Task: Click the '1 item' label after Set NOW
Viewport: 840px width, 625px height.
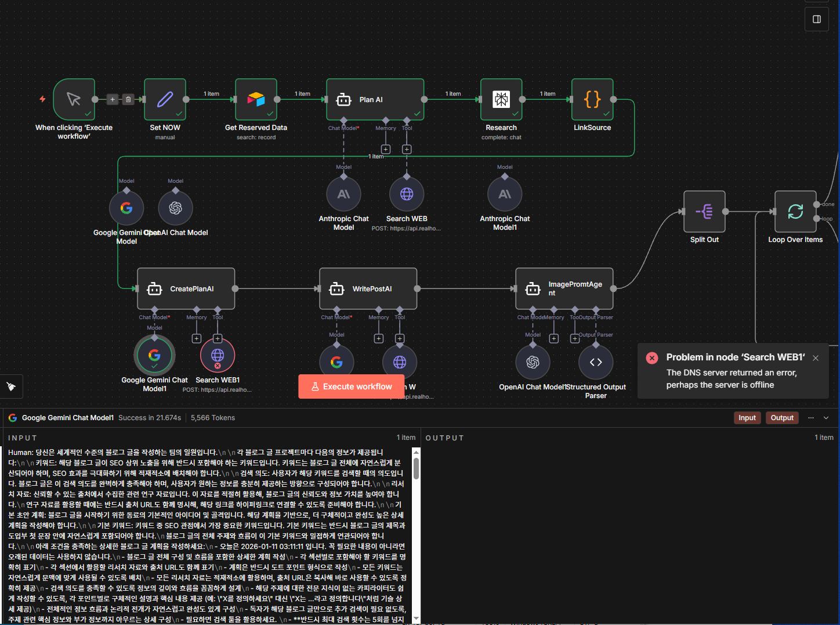Action: tap(211, 93)
